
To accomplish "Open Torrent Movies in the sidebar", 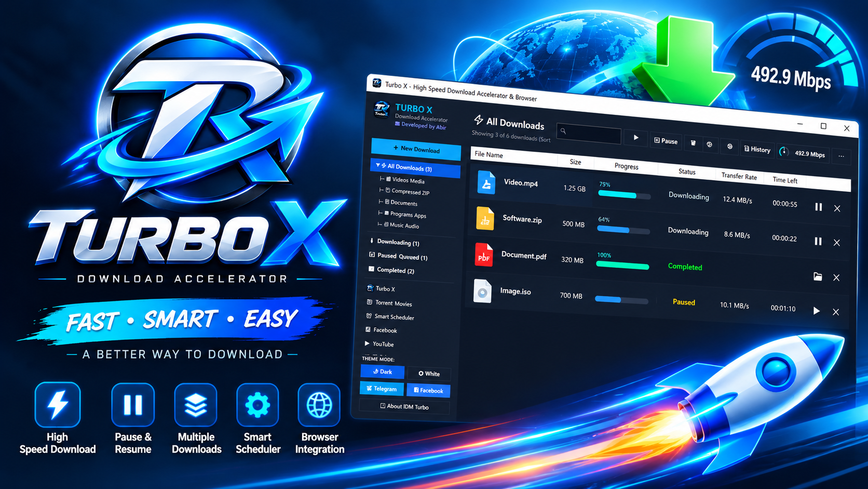I will (x=389, y=303).
